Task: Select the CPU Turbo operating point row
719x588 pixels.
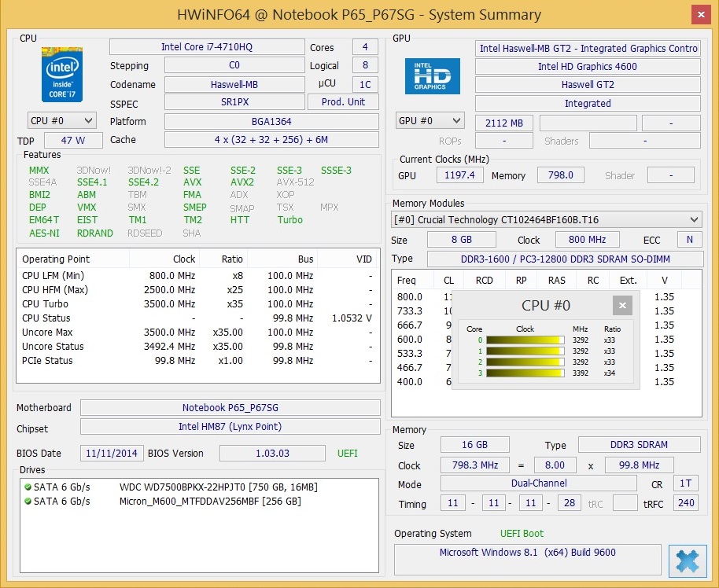Action: click(x=197, y=304)
